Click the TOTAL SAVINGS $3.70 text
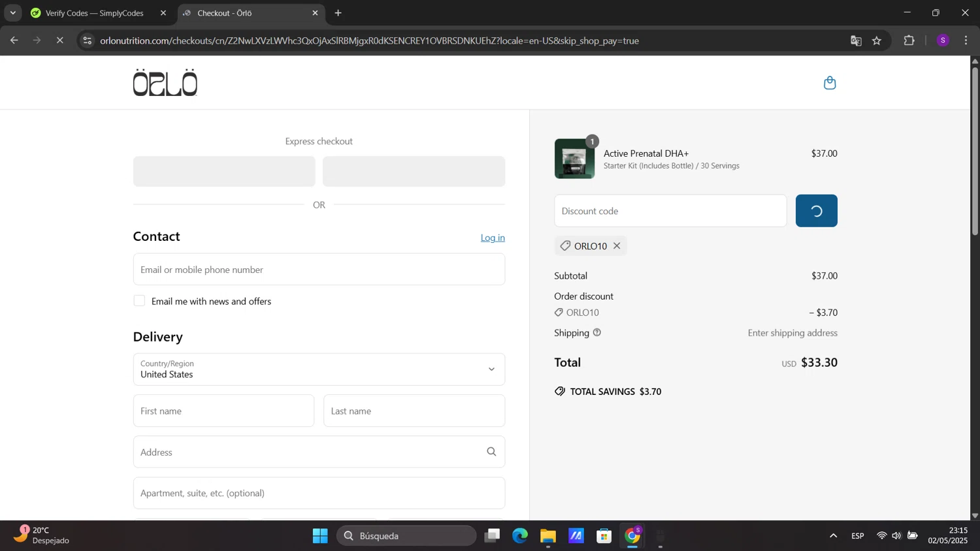This screenshot has height=551, width=980. click(x=608, y=392)
